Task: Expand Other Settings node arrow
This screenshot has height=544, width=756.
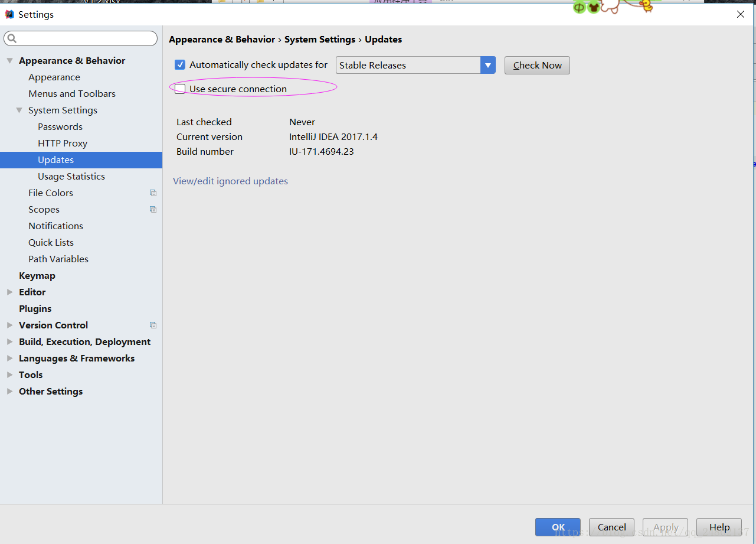Action: click(9, 392)
